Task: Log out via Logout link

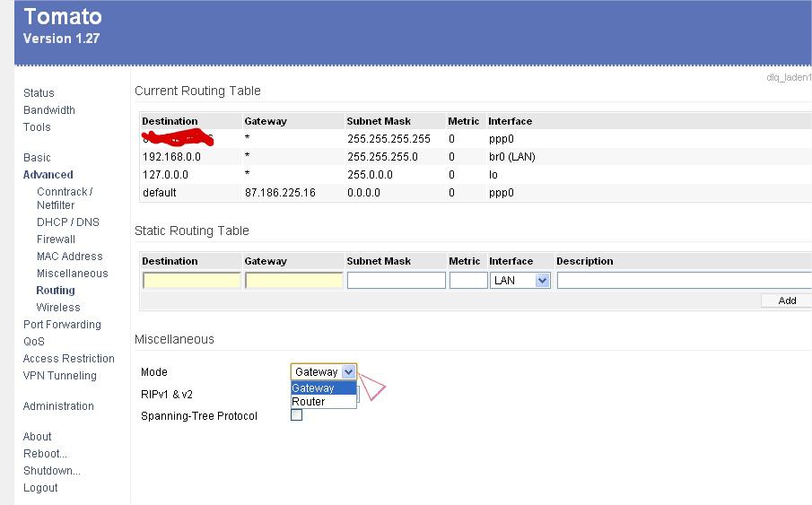Action: tap(40, 489)
